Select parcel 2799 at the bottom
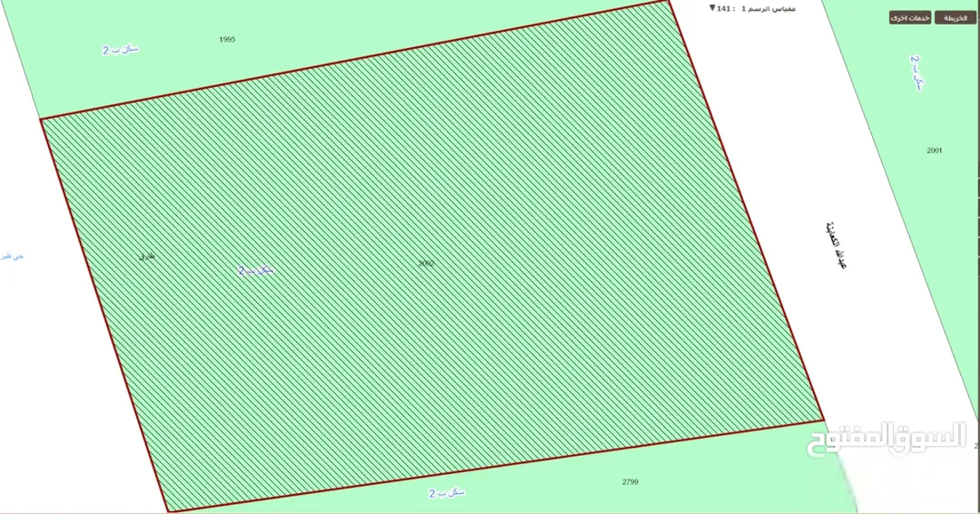The height and width of the screenshot is (514, 980). click(x=630, y=482)
